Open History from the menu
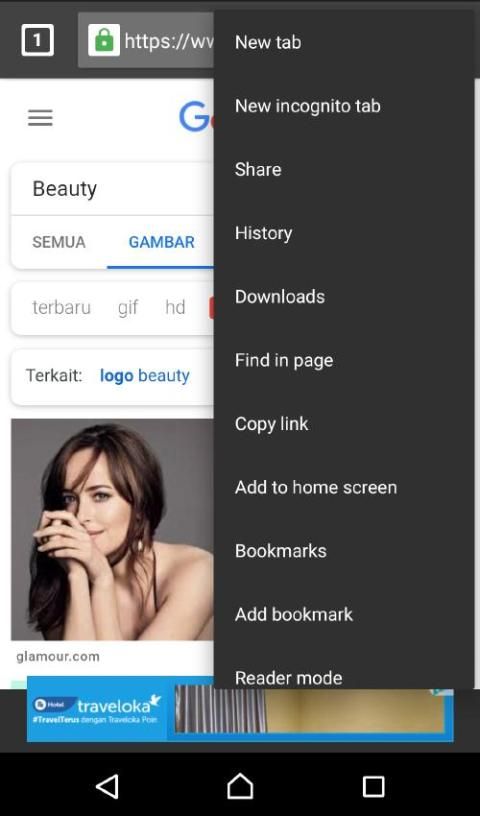This screenshot has height=816, width=480. point(344,233)
